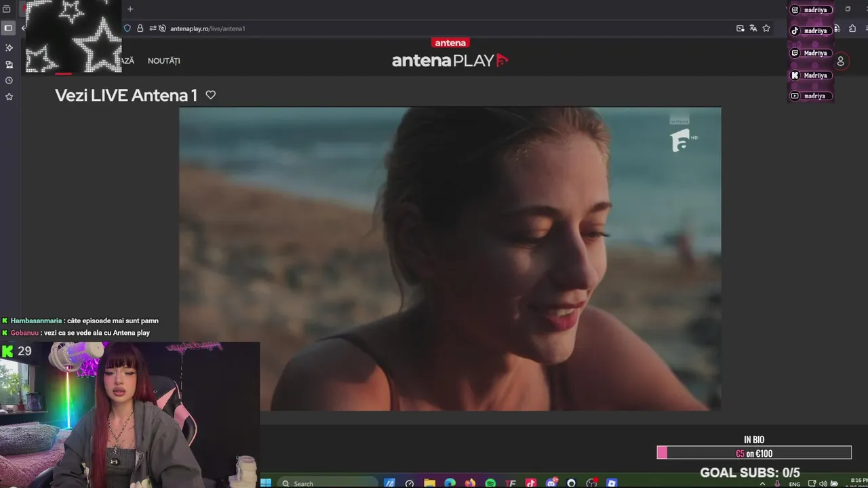
Task: Open the Bookmarks star sidebar icon
Action: (9, 96)
